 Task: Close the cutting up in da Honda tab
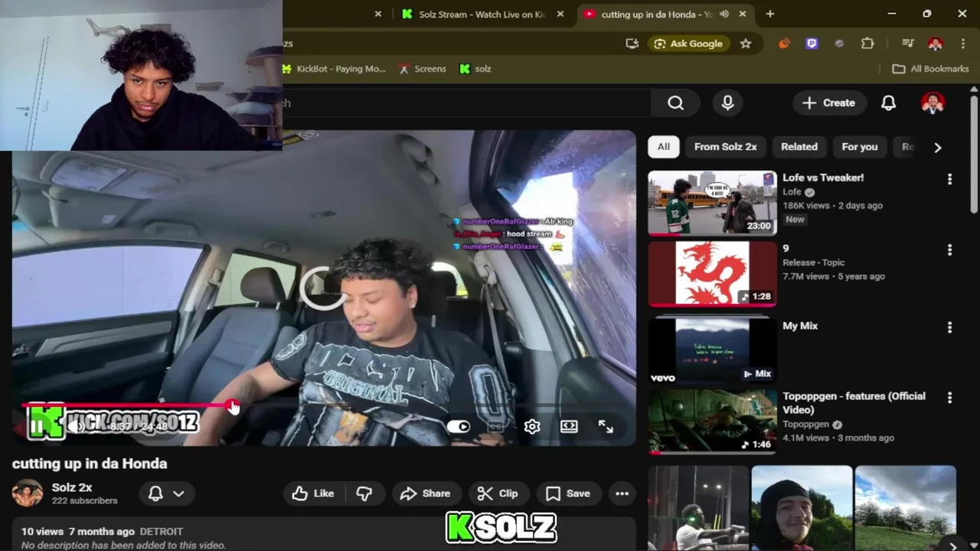[x=743, y=14]
